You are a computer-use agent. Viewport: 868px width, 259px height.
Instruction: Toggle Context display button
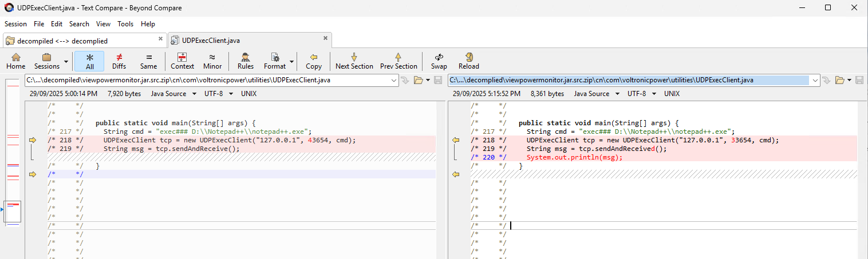(x=182, y=61)
